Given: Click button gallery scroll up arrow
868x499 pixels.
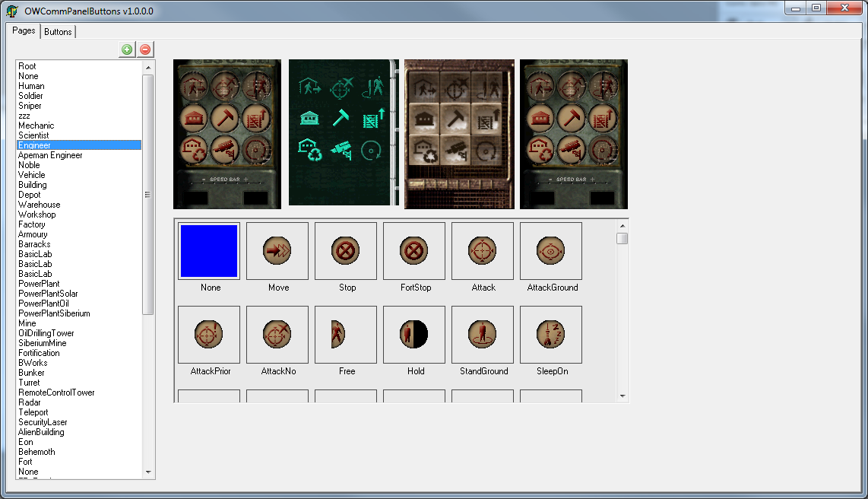Looking at the screenshot, I should [622, 226].
